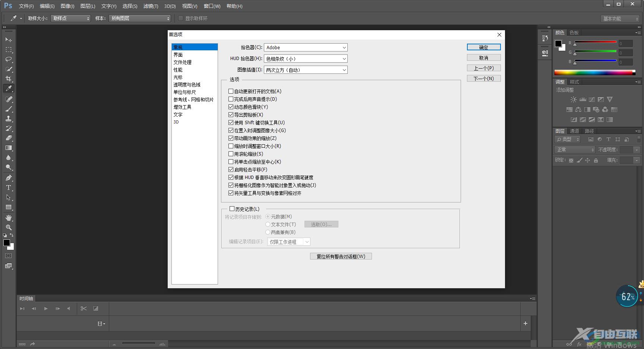Open the 文件 menu
The image size is (644, 349).
pos(26,6)
